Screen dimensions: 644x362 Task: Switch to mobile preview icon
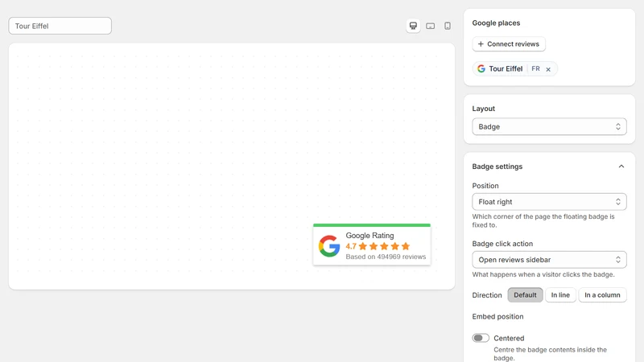point(448,26)
